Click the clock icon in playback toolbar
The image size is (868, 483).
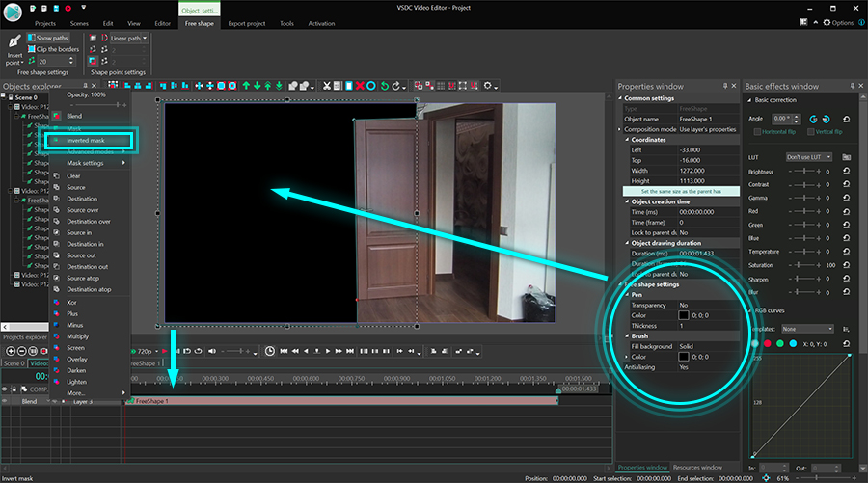(270, 351)
